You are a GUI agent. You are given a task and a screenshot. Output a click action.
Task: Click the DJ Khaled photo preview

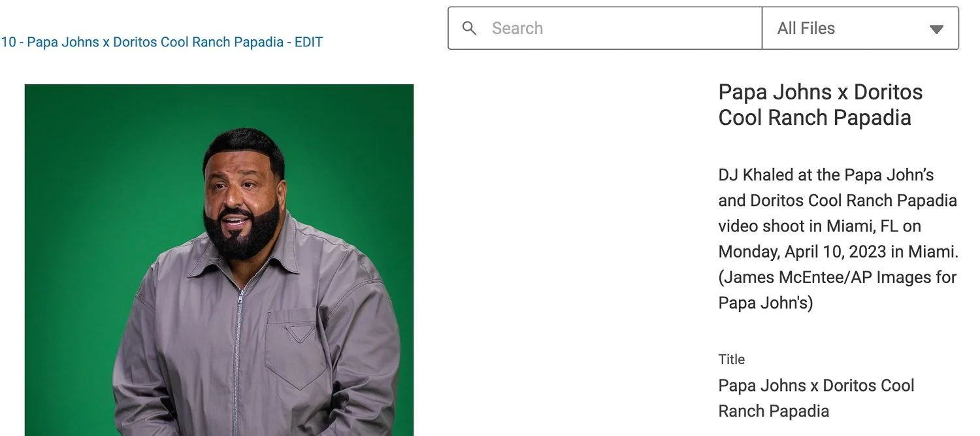[x=219, y=260]
